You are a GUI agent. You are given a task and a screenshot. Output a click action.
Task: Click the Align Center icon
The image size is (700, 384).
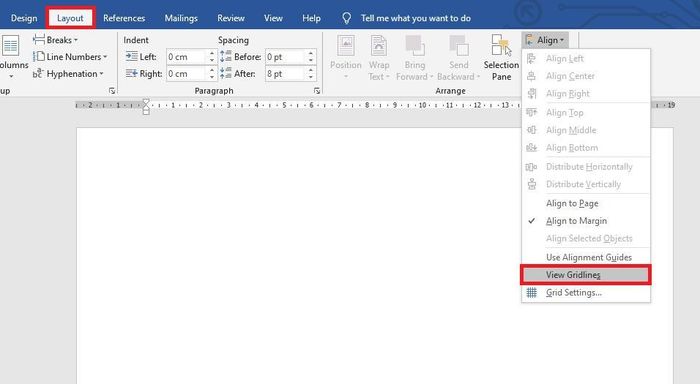tap(531, 76)
